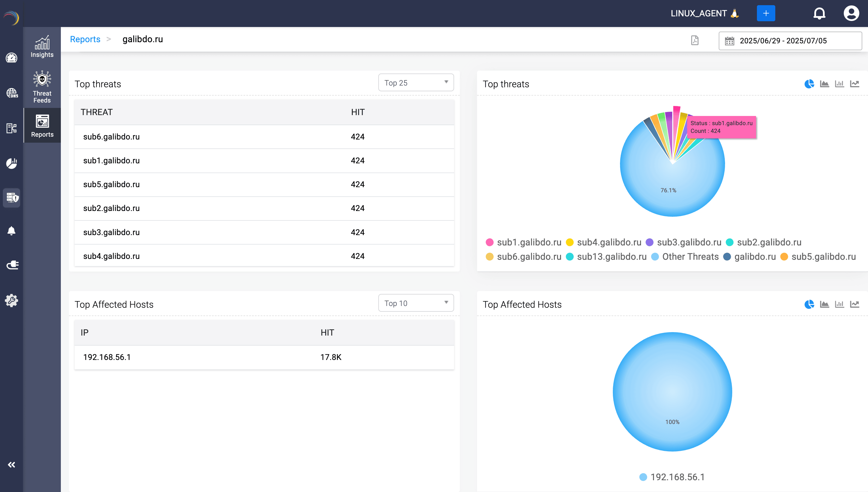Open the Top 10 dropdown in Top Affected Hosts
The image size is (868, 492).
[416, 303]
